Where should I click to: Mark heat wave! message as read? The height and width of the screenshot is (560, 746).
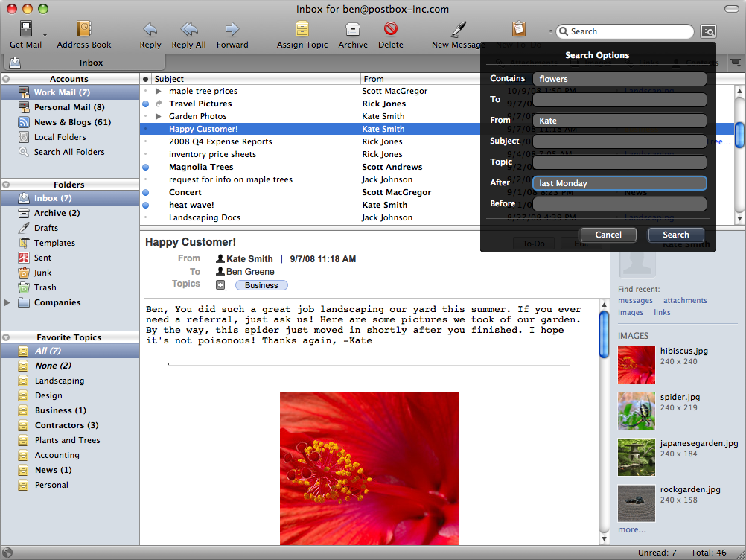(145, 206)
